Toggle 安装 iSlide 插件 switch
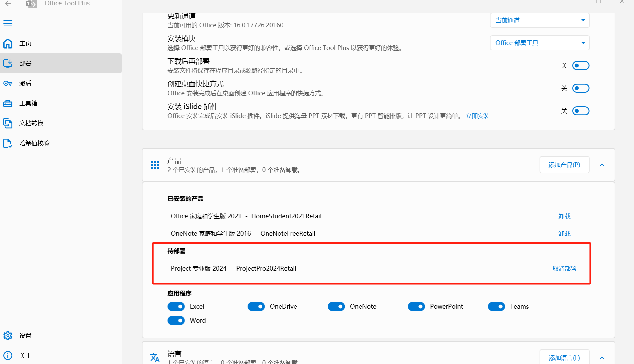The width and height of the screenshot is (634, 364). point(581,111)
